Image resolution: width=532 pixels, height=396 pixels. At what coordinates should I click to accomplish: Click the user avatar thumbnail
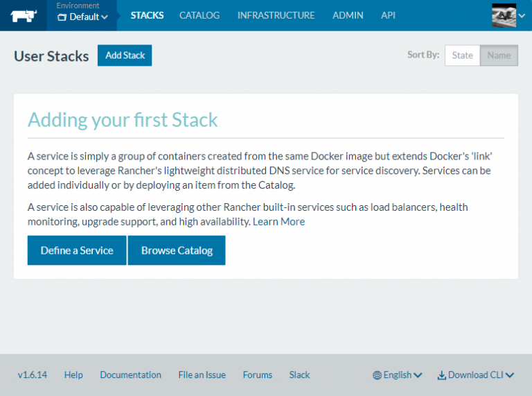tap(504, 15)
